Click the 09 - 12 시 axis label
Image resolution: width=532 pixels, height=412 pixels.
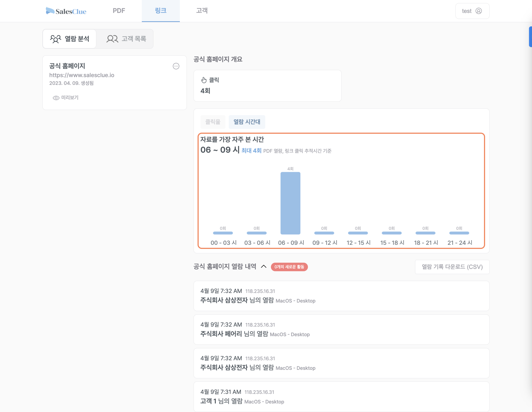325,243
